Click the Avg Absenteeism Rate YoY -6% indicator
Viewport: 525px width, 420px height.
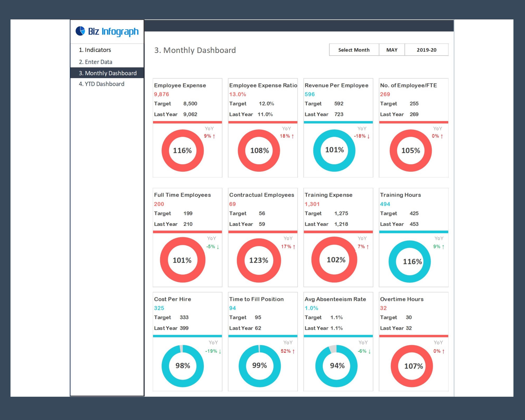[364, 351]
